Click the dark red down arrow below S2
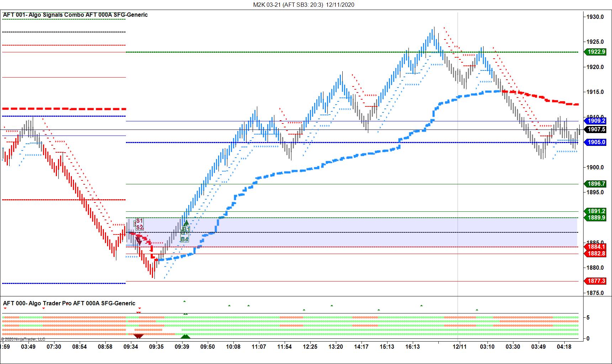 point(139,242)
